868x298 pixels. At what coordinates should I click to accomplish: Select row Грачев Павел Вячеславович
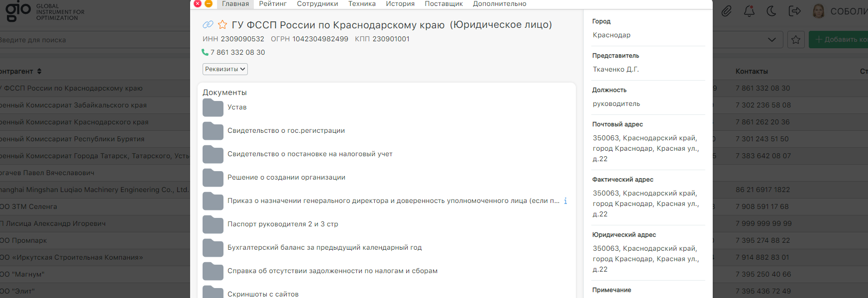(95, 173)
